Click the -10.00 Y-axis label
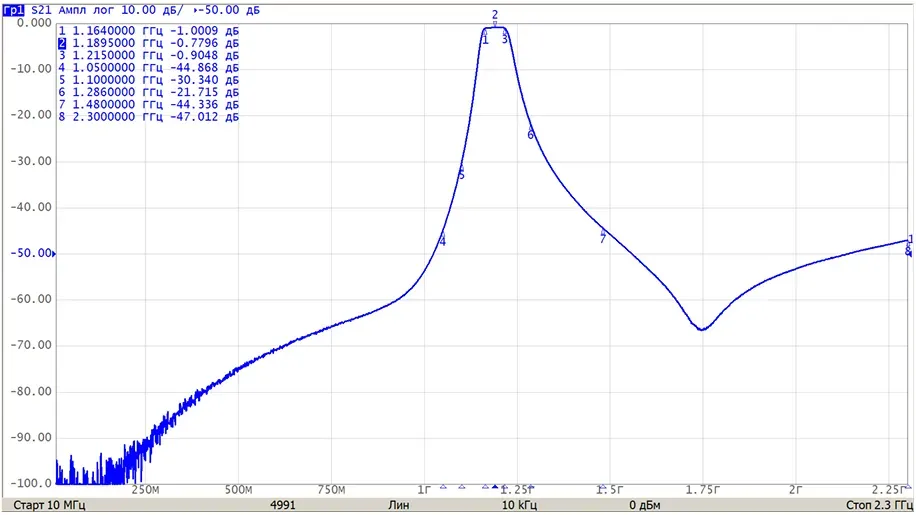This screenshot has width=916, height=515. (x=32, y=69)
